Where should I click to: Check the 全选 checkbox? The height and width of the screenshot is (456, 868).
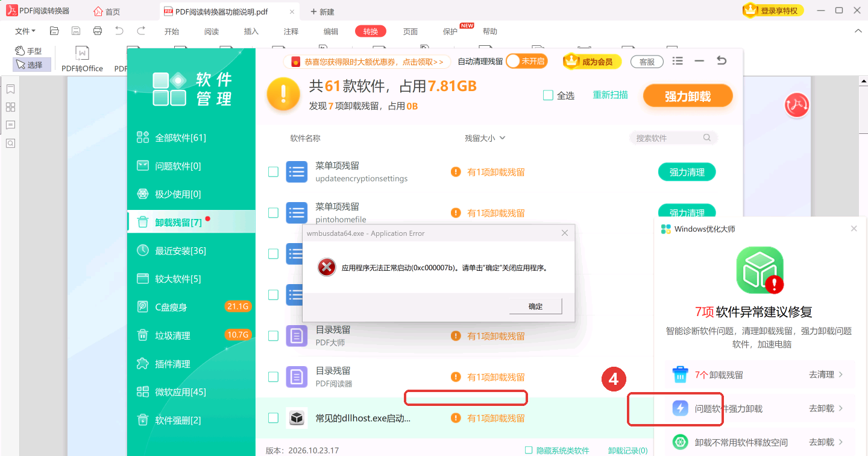[x=548, y=95]
